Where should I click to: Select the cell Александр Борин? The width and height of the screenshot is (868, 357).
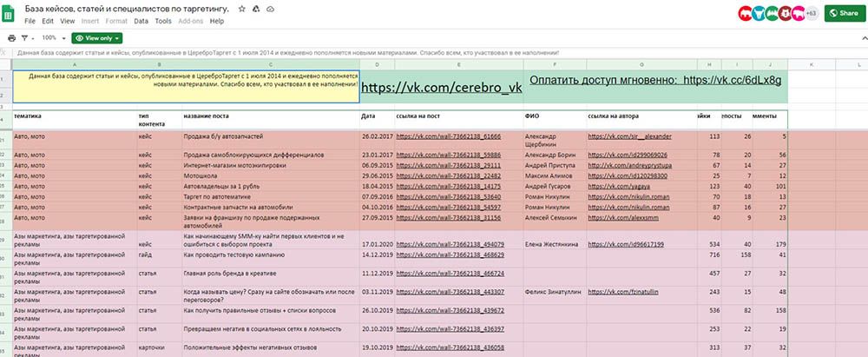point(555,155)
